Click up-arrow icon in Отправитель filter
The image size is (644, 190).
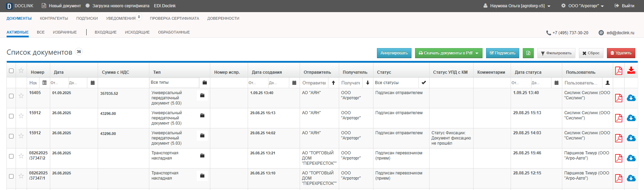(x=333, y=83)
